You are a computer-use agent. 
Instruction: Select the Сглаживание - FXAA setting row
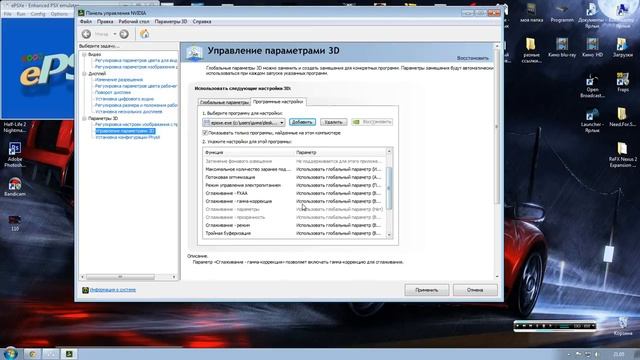point(294,193)
